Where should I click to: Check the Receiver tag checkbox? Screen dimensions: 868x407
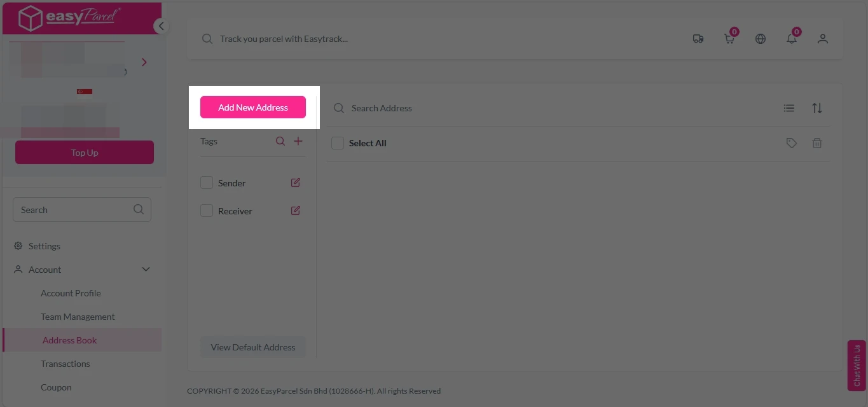[x=206, y=210]
